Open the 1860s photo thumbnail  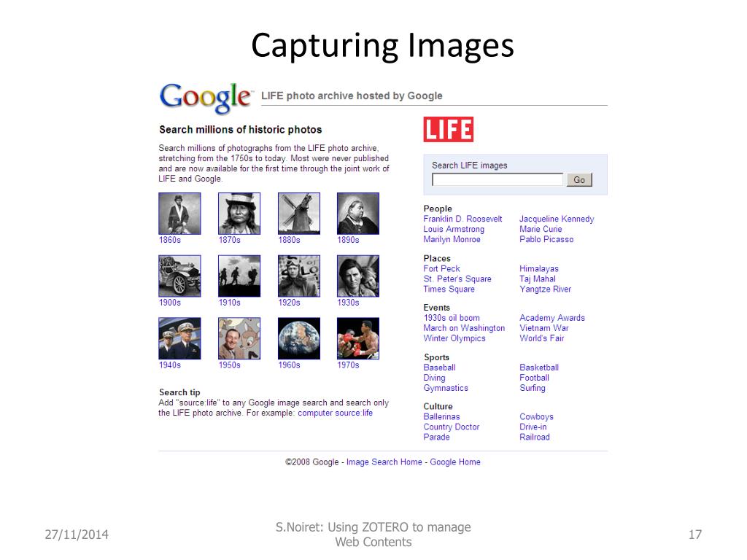tap(179, 214)
